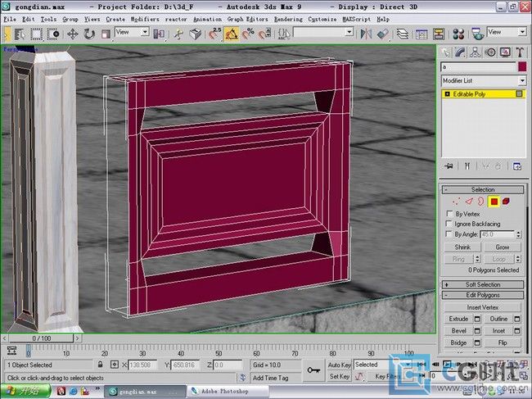Open the Rendering menu
Image resolution: width=532 pixels, height=399 pixels.
(288, 20)
